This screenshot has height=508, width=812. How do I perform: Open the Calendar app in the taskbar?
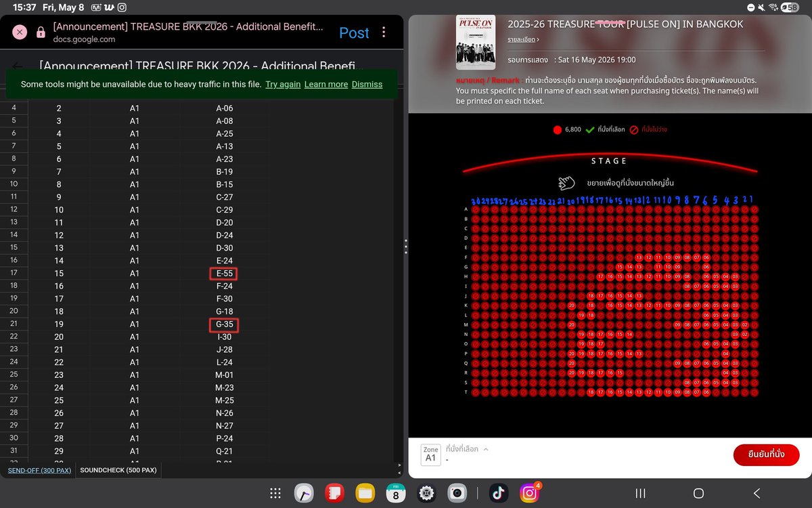click(x=396, y=494)
